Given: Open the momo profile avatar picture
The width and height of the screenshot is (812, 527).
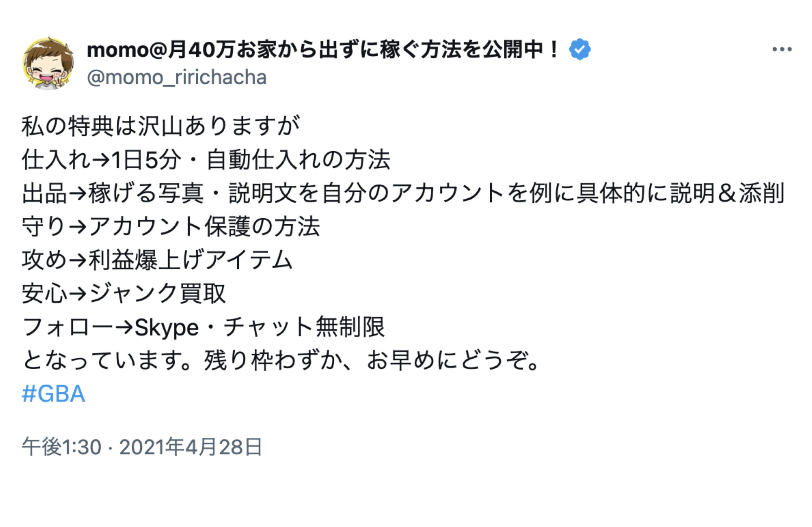Looking at the screenshot, I should 48,63.
